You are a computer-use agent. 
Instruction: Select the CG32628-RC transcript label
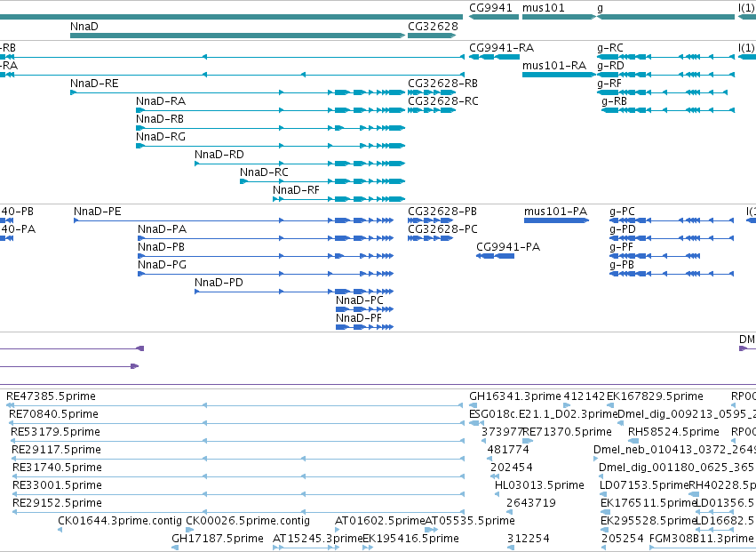pyautogui.click(x=443, y=101)
